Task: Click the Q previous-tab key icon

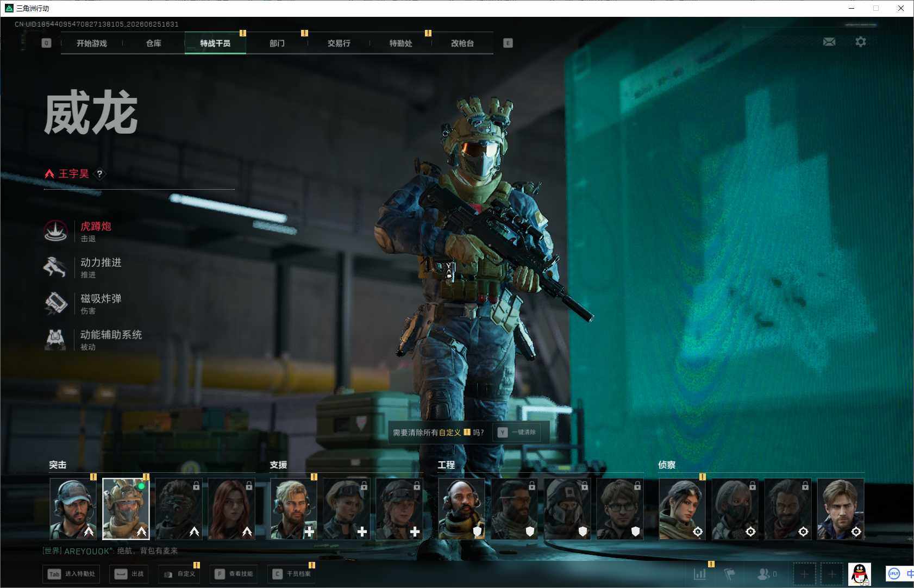Action: coord(47,43)
